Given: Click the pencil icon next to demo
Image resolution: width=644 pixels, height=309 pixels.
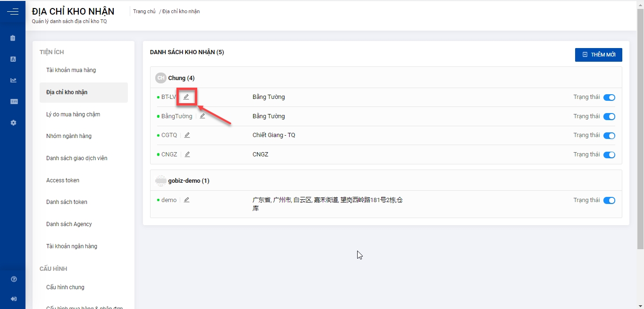Looking at the screenshot, I should click(x=187, y=200).
